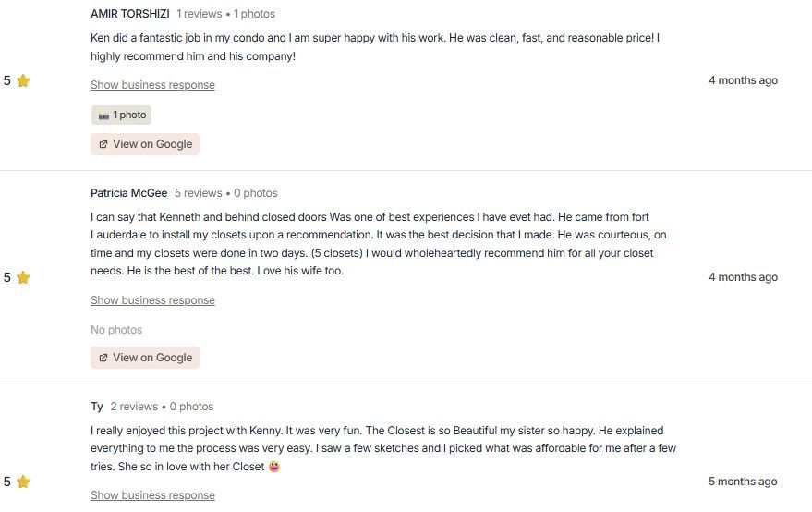This screenshot has height=512, width=812.
Task: Click the external link icon in Amir's View on Google
Action: pos(103,144)
